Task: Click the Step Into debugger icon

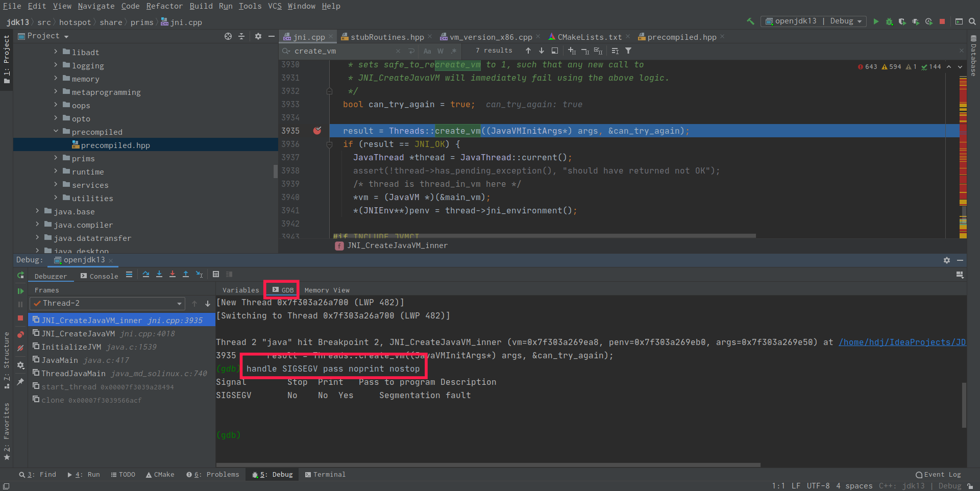Action: (159, 275)
